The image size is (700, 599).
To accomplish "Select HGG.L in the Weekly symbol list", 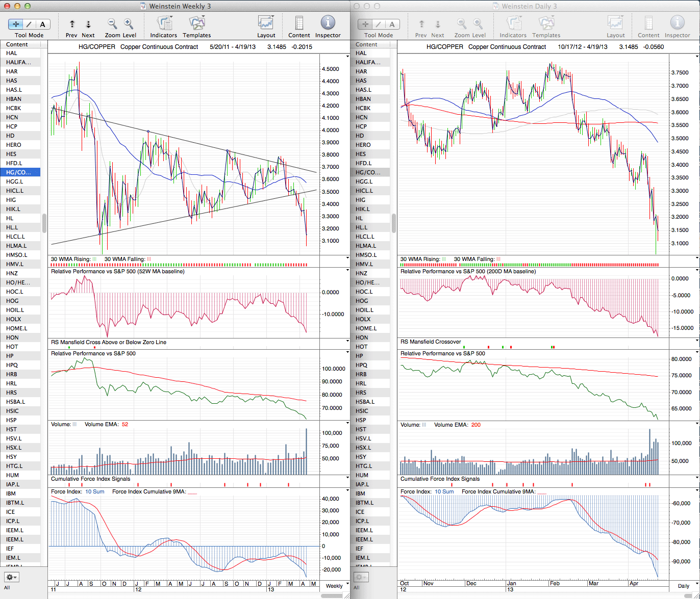I will [x=15, y=181].
